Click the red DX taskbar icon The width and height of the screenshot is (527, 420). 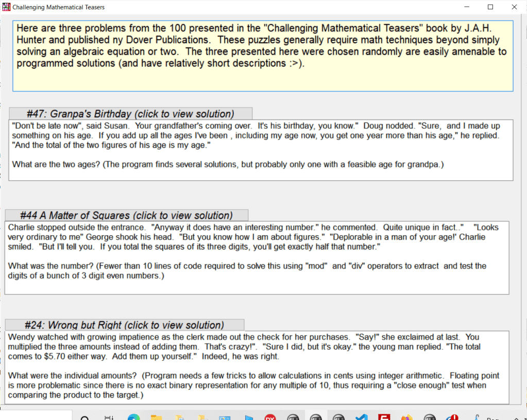pyautogui.click(x=270, y=416)
